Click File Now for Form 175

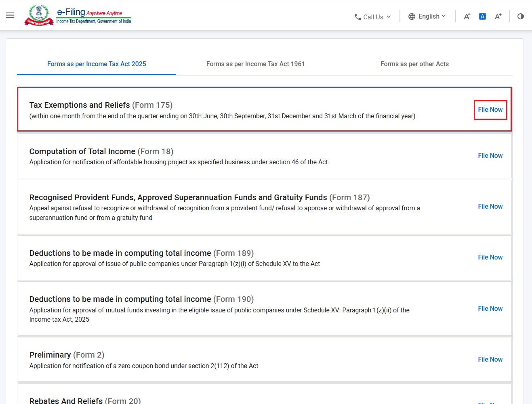click(490, 109)
